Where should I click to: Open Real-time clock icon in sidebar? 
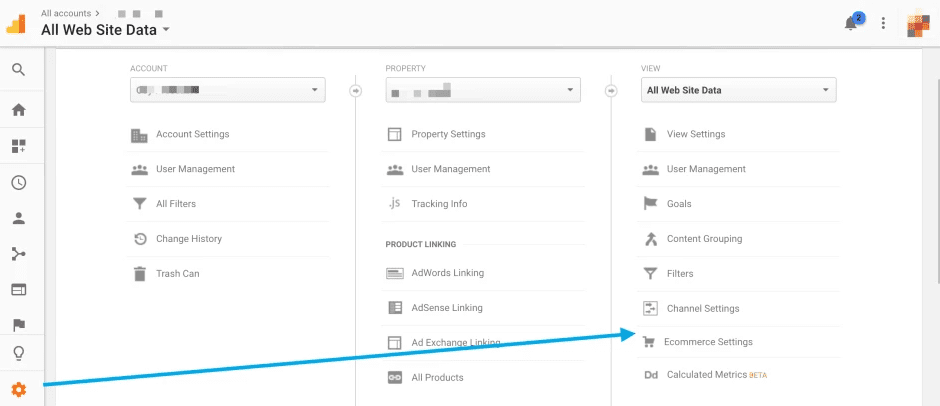pos(19,183)
